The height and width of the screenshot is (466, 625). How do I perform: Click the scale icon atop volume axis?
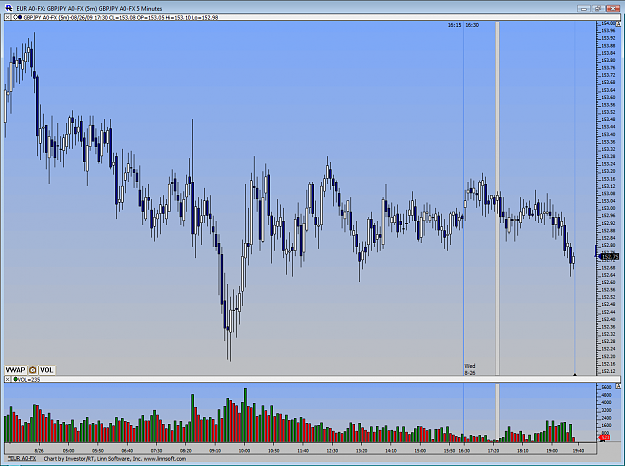tap(618, 386)
